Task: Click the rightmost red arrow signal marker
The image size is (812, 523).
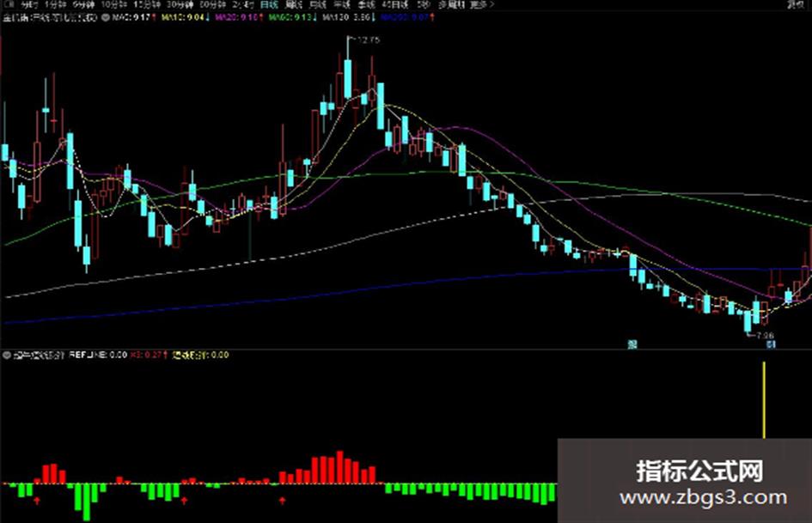Action: [x=282, y=501]
